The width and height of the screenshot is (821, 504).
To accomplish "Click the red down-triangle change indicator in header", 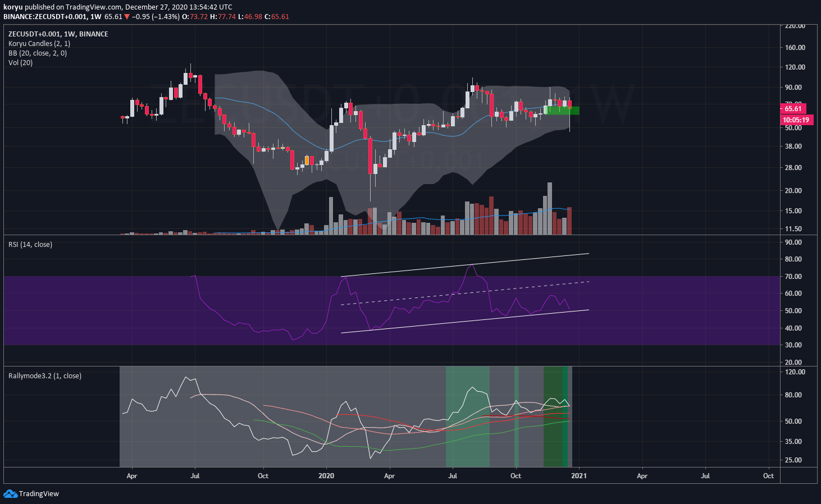I will [127, 17].
